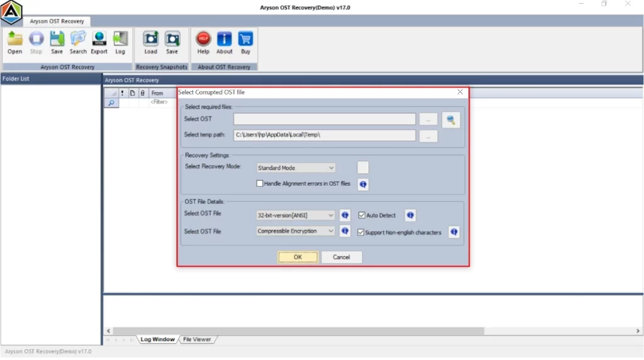Viewport: 644px width, 360px height.
Task: Open the Standard Mode recovery dropdown
Action: pos(296,167)
